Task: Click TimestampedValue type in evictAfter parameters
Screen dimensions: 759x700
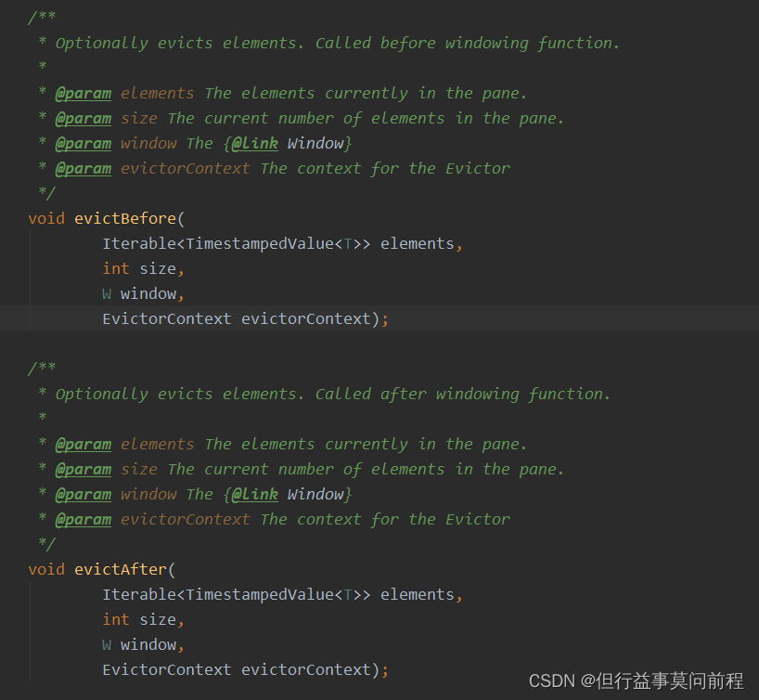Action: tap(260, 594)
